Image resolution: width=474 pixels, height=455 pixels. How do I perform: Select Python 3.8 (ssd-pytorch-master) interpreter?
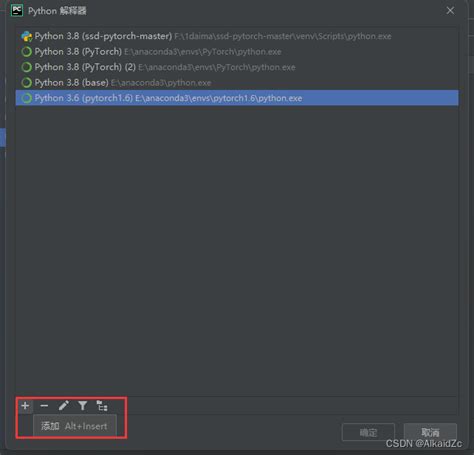237,36
